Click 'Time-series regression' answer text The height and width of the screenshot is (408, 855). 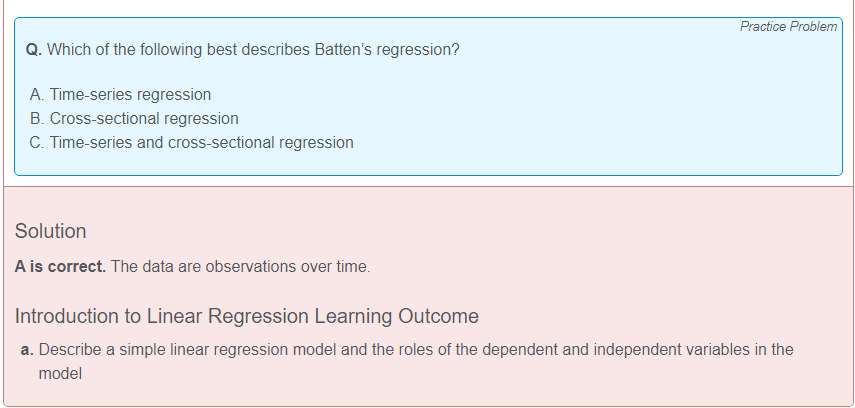(x=130, y=94)
